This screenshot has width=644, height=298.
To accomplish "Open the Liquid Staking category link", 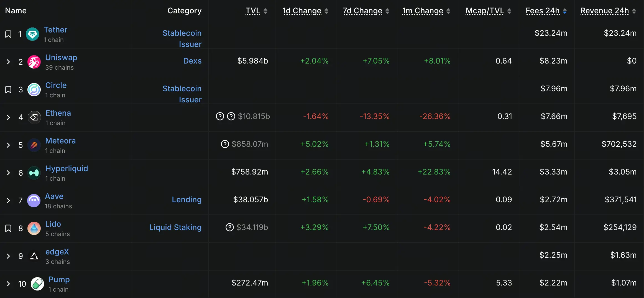I will tap(175, 227).
